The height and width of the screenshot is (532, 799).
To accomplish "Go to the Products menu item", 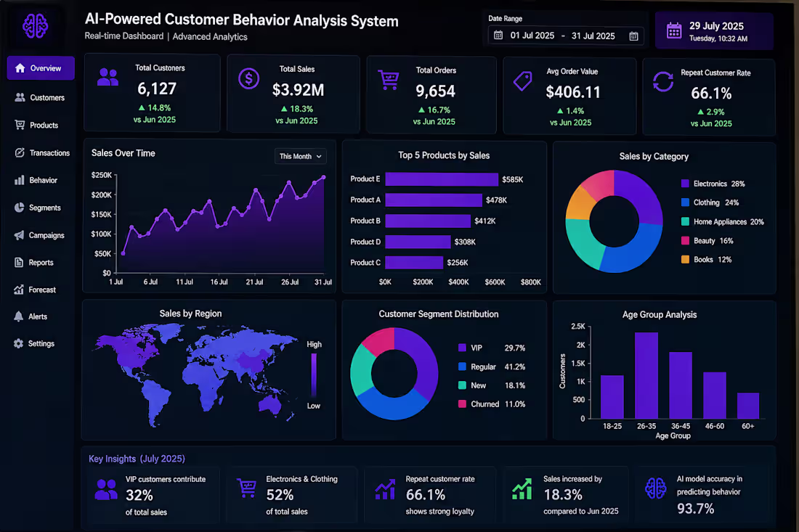I will tap(41, 125).
